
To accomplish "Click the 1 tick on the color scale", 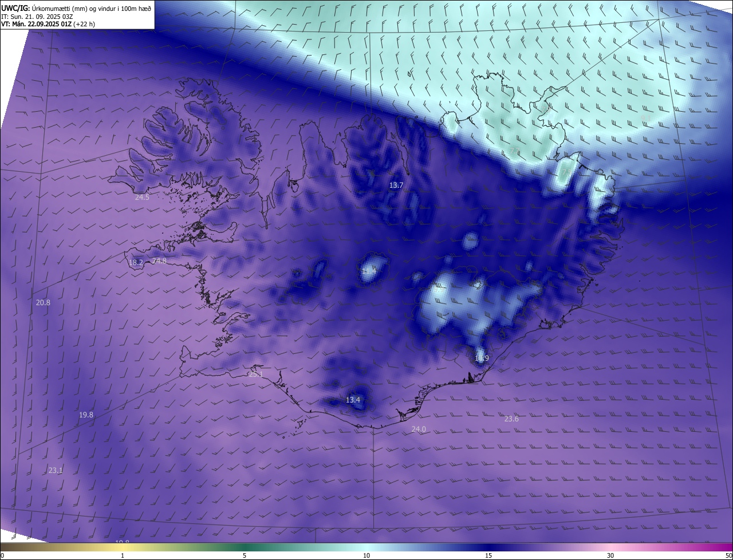I will [x=123, y=555].
